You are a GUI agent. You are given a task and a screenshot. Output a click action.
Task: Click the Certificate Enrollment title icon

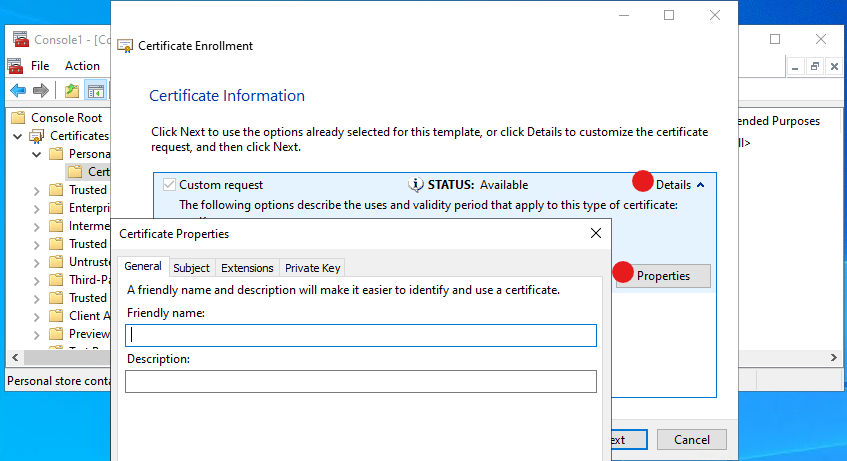[125, 46]
